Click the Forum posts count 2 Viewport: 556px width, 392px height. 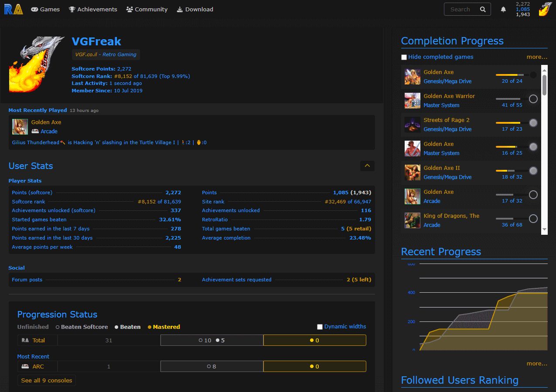[x=179, y=280]
